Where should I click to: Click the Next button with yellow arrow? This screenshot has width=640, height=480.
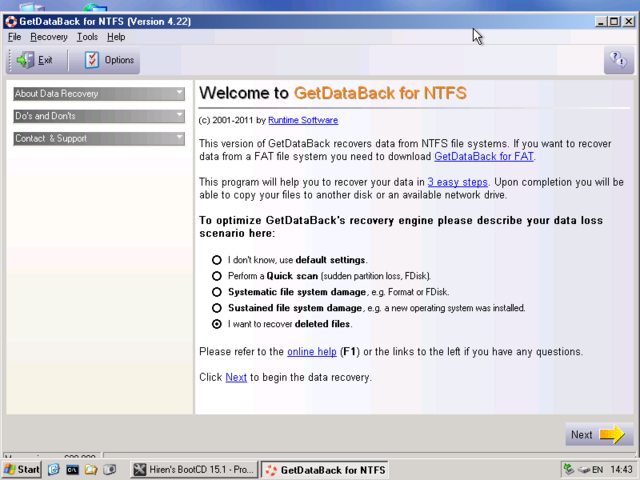tap(599, 434)
